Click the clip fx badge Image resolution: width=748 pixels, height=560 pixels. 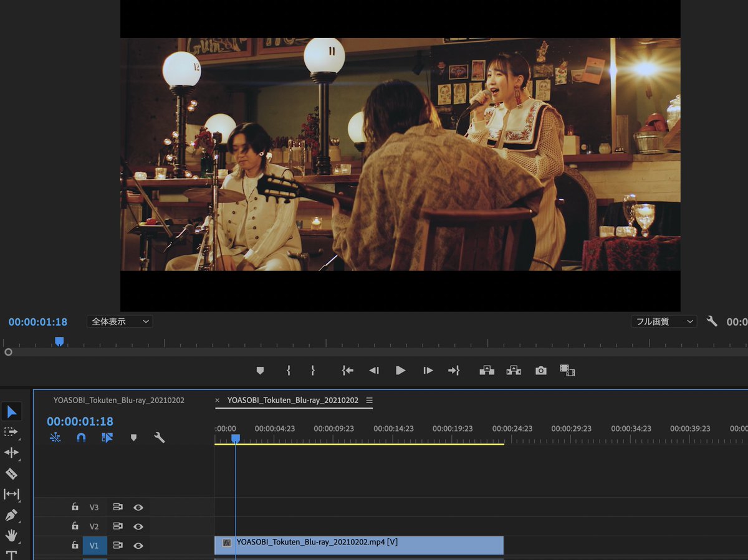pyautogui.click(x=227, y=543)
